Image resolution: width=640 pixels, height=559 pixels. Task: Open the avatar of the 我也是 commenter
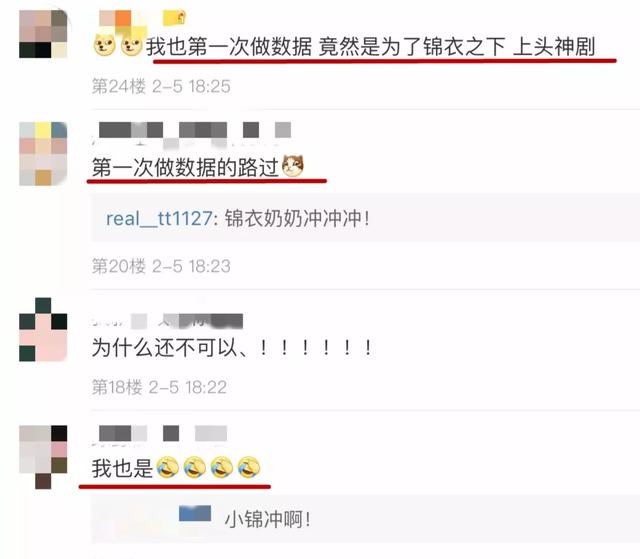[43, 457]
